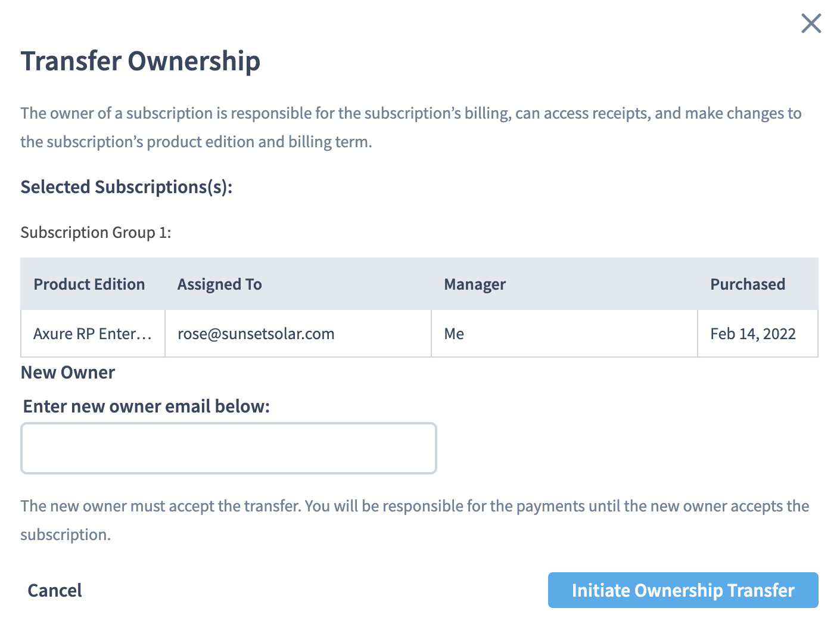Click the new owner email input field

229,448
